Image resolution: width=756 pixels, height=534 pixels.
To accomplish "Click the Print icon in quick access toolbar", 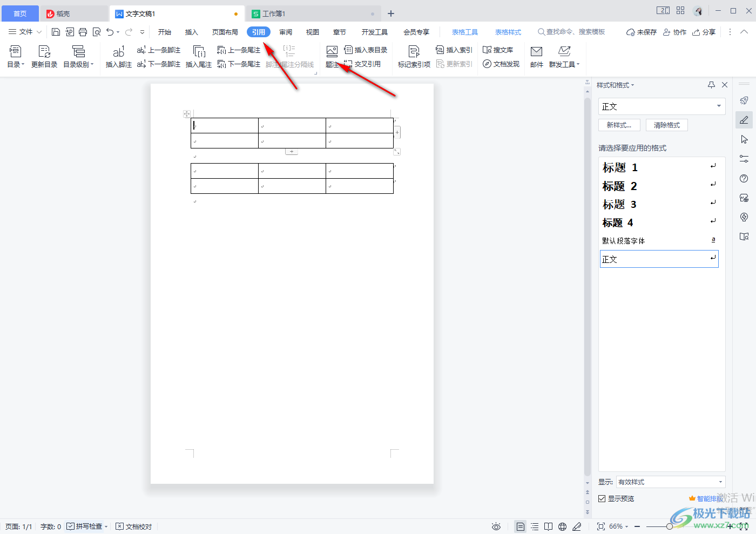I will tap(83, 32).
